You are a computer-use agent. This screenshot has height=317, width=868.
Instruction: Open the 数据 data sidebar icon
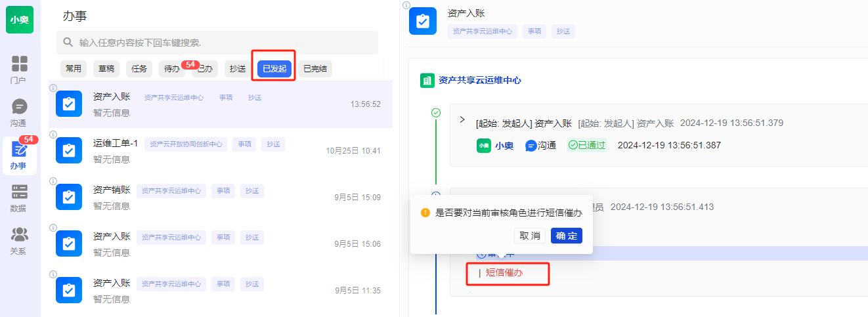click(19, 198)
